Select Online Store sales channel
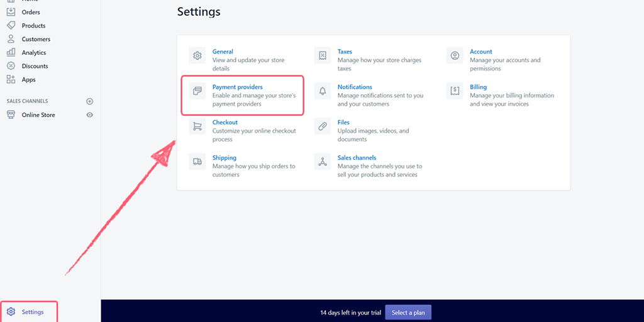 [x=38, y=115]
